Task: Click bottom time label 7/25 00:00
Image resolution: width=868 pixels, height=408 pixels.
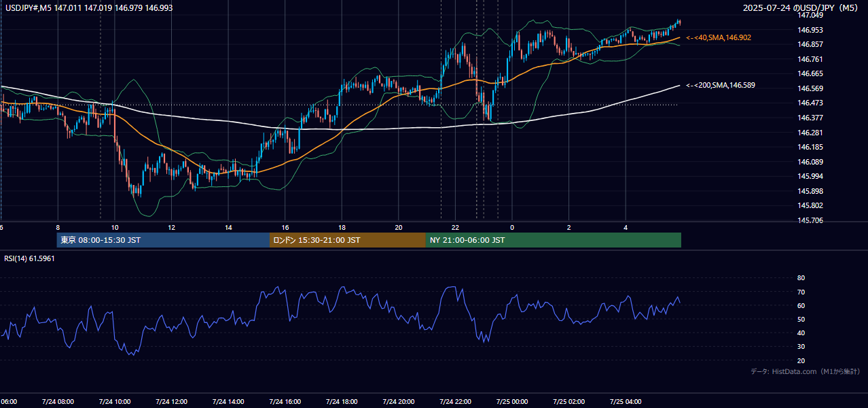Action: coord(512,401)
